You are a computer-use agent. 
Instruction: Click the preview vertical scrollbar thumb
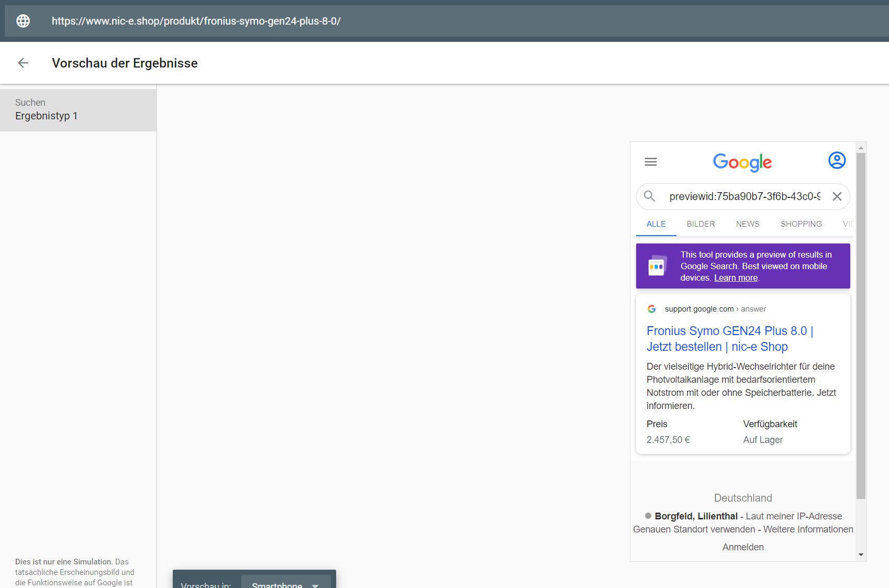(861, 326)
